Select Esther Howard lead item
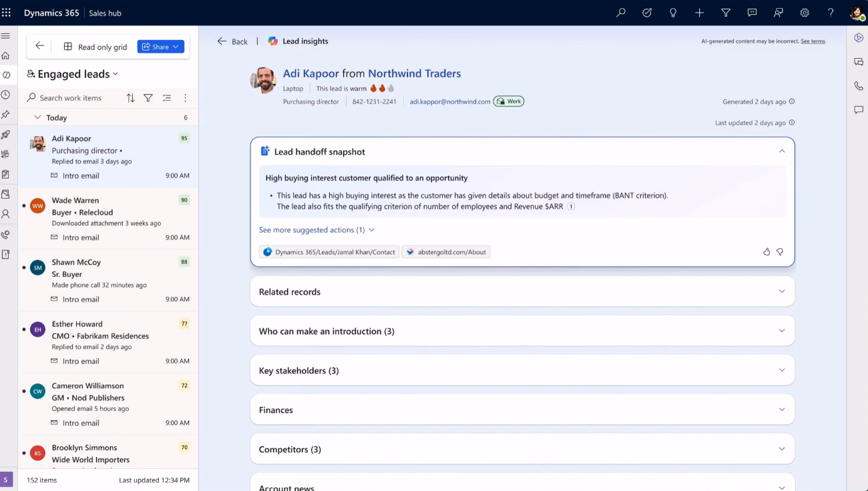This screenshot has width=868, height=491. pyautogui.click(x=108, y=342)
